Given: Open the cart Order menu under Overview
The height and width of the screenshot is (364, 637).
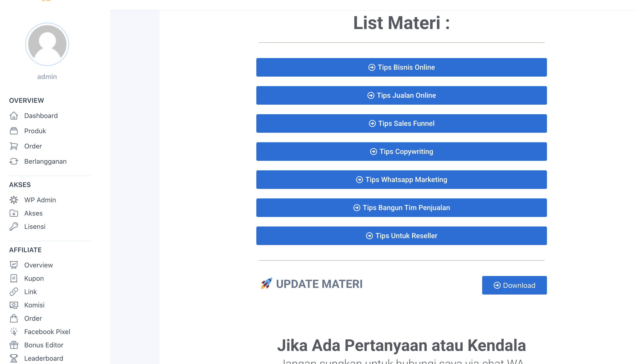Looking at the screenshot, I should coord(33,146).
